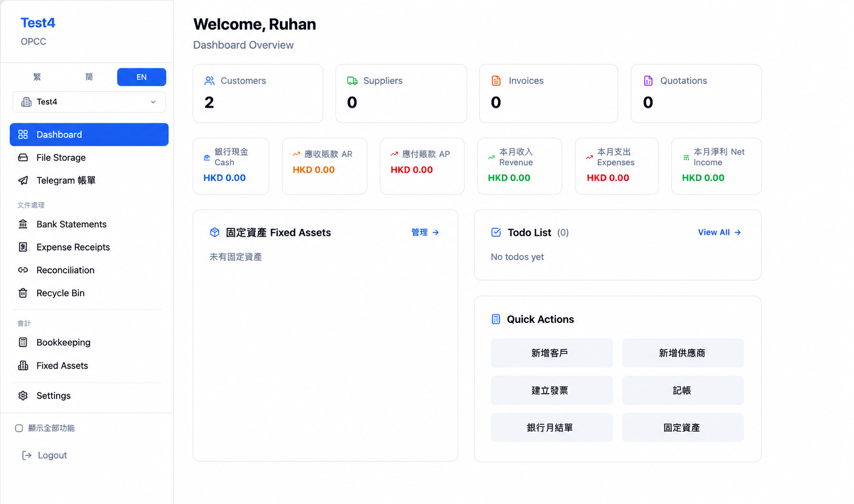Click HKD 0.00 under 銀行現金 Cash
The width and height of the screenshot is (854, 504).
tap(224, 178)
